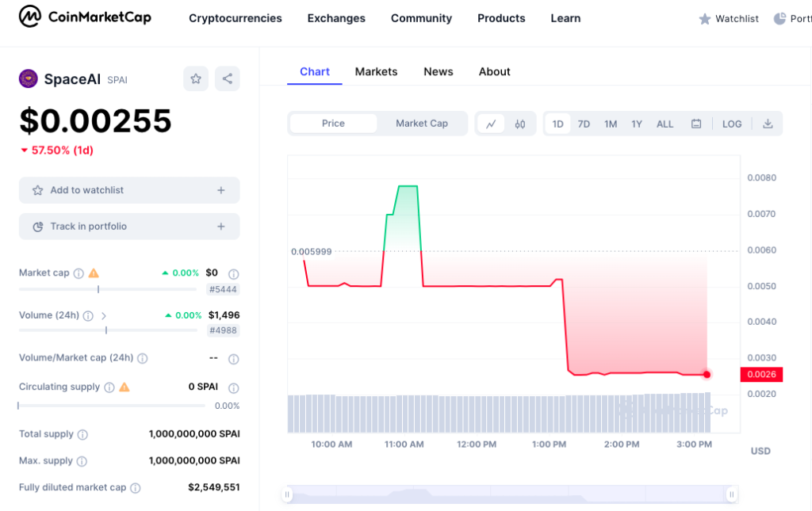Click Track in portfolio
Image resolution: width=812 pixels, height=511 pixels.
[x=128, y=227]
